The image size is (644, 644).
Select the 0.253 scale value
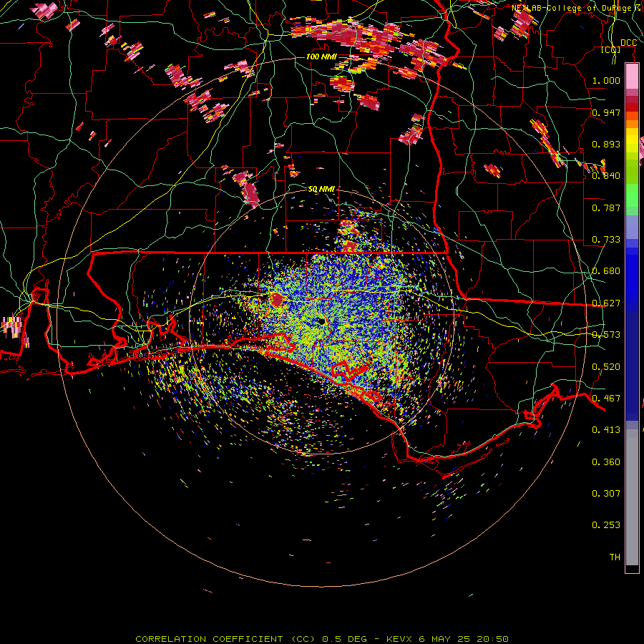click(606, 525)
